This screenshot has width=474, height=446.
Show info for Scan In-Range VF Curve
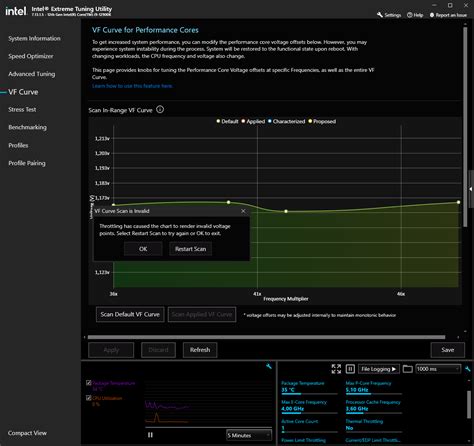point(160,109)
